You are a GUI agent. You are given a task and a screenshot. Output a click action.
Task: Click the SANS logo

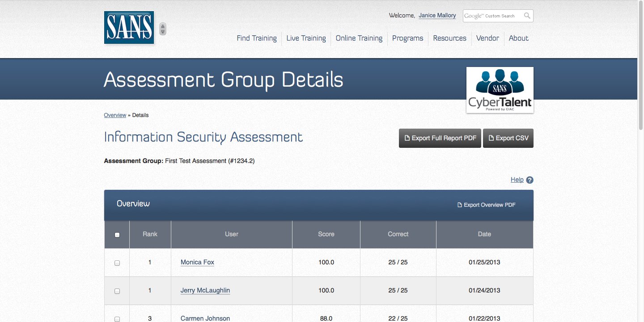[x=129, y=28]
